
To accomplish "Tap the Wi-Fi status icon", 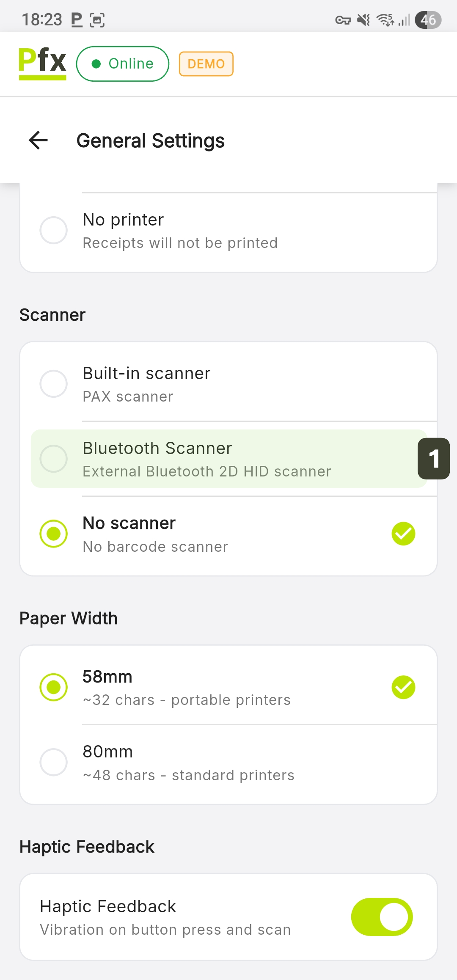I will pyautogui.click(x=385, y=20).
